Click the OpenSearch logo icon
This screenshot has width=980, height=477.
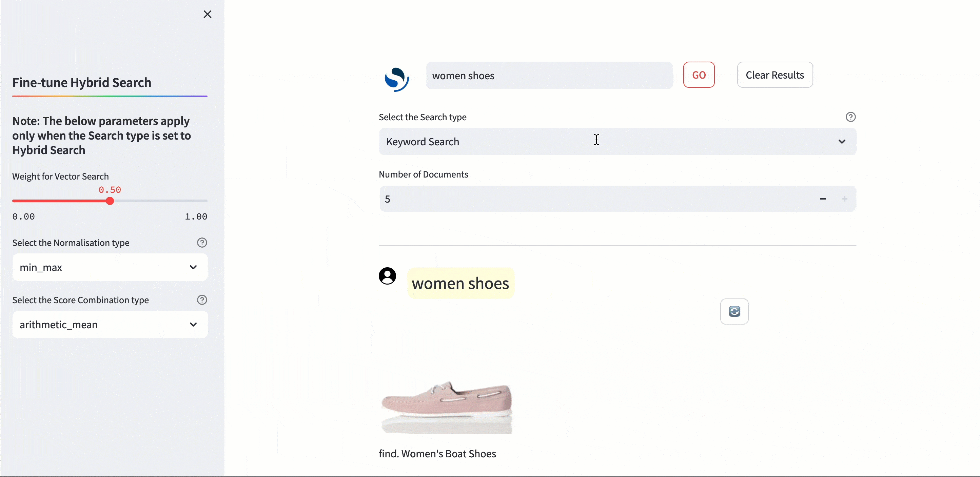click(396, 79)
